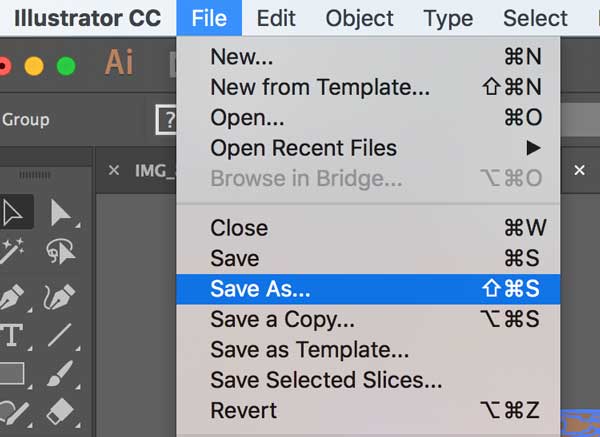Image resolution: width=600 pixels, height=437 pixels.
Task: Open the Object menu in menu bar
Action: click(359, 18)
